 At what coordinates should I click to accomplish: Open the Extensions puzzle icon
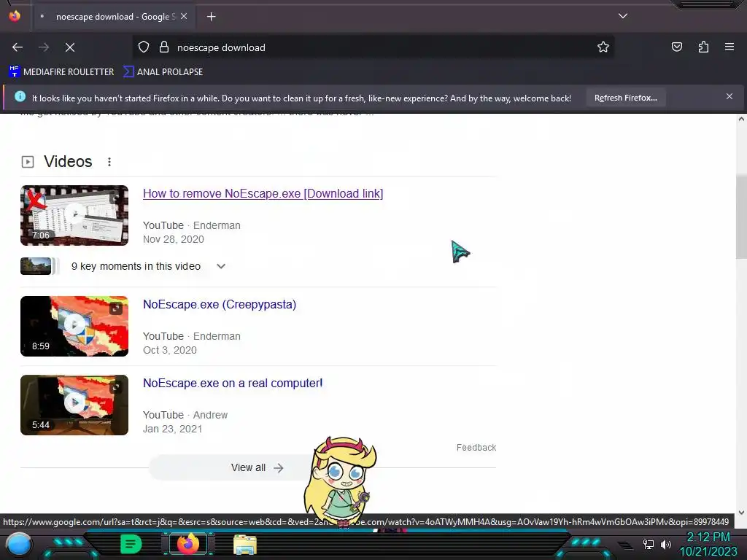click(703, 47)
